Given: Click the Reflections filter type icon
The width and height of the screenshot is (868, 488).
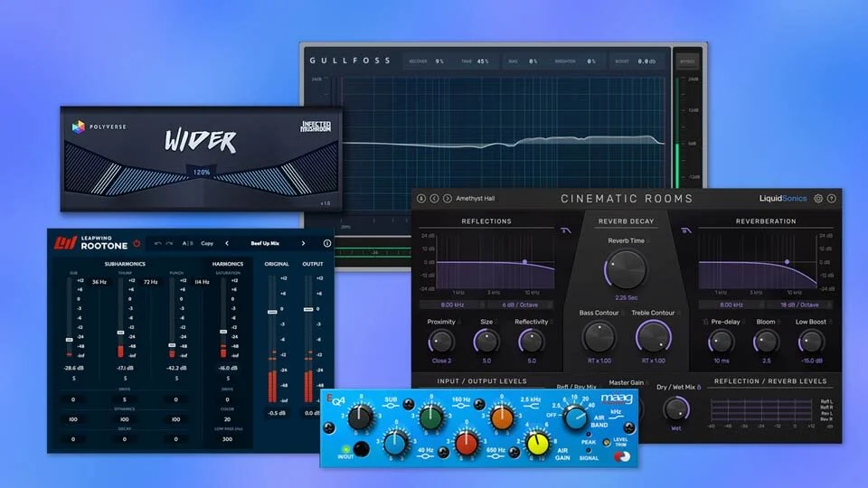Looking at the screenshot, I should [566, 230].
